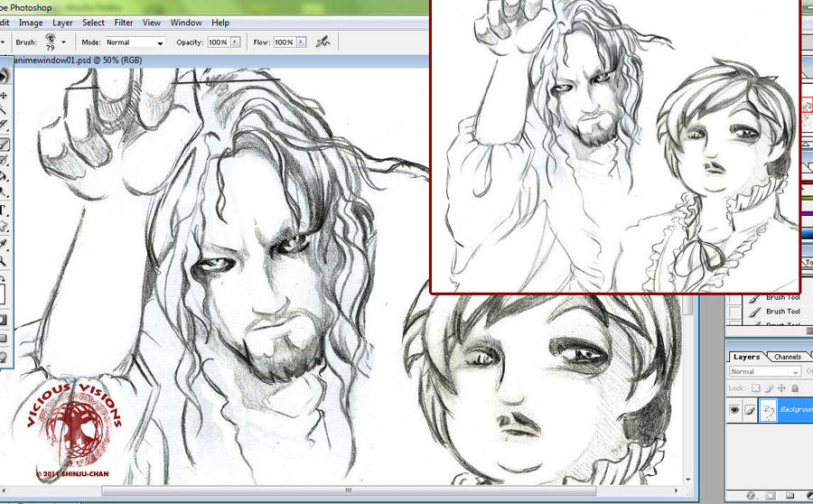813x504 pixels.
Task: Click the Flow 100% field
Action: [285, 42]
